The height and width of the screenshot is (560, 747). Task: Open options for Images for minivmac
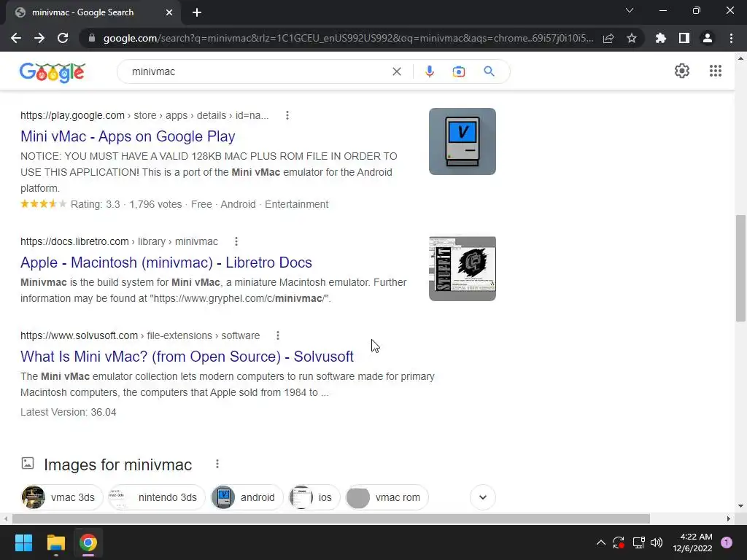point(217,464)
